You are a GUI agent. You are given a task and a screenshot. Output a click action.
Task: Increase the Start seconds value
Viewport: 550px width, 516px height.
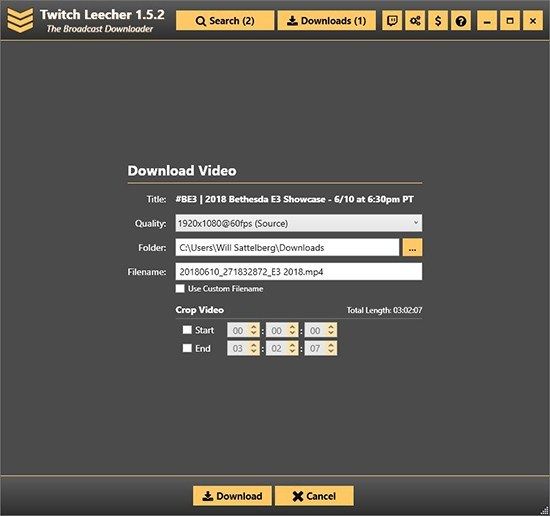coord(331,327)
